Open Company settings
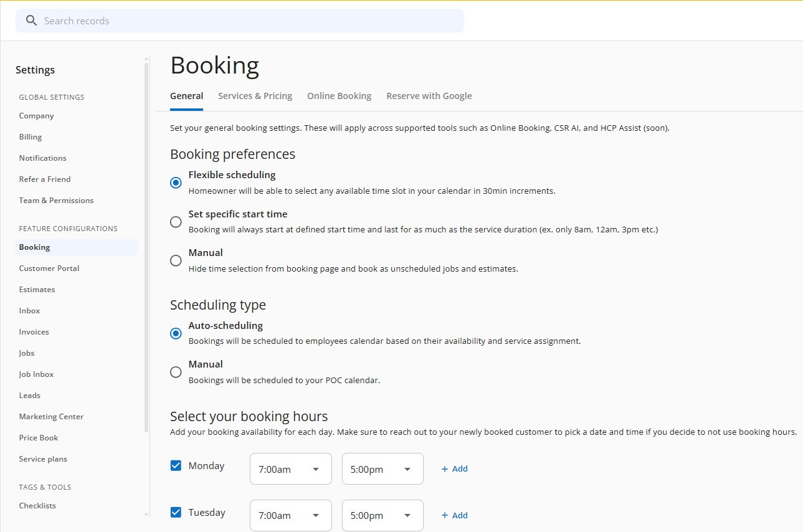This screenshot has height=532, width=803. 36,116
